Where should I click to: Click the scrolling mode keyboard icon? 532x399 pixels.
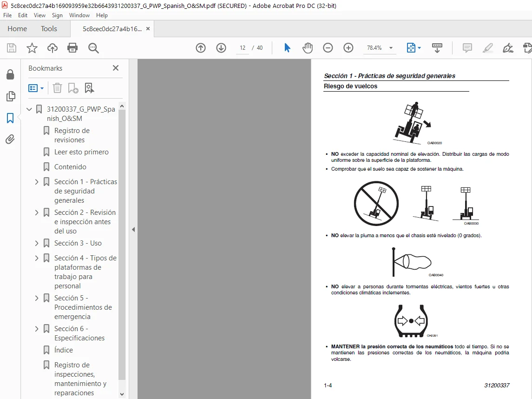tap(437, 48)
